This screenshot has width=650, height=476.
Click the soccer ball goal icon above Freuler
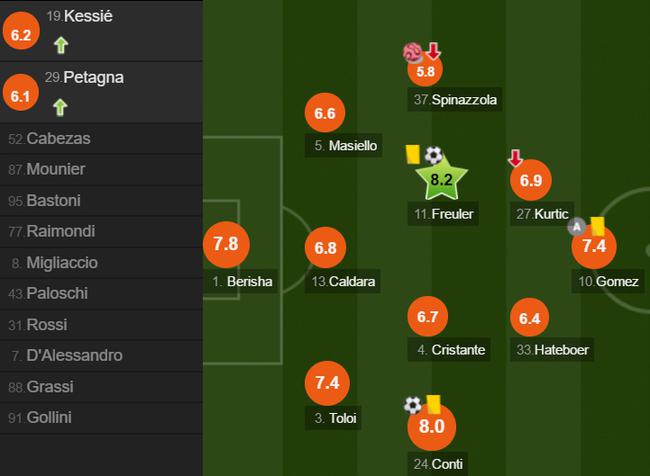tap(434, 155)
